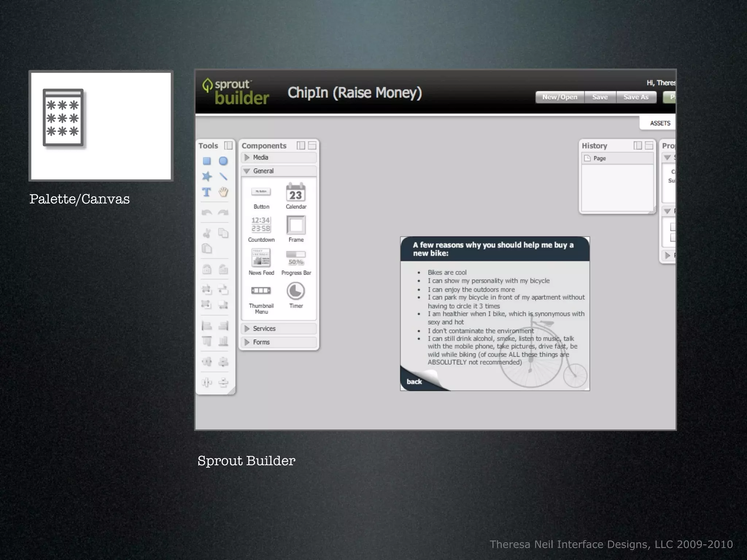Select the Star shape tool
Screen dimensions: 747x560
pyautogui.click(x=207, y=176)
